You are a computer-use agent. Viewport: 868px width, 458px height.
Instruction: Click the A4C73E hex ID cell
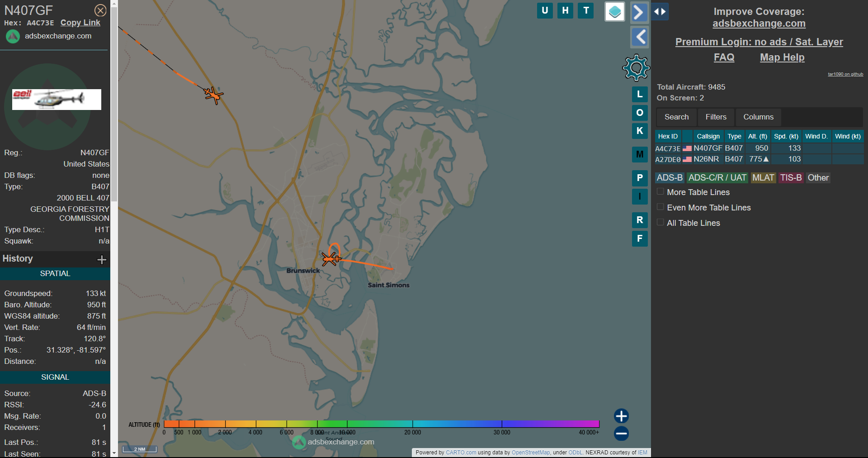[668, 148]
